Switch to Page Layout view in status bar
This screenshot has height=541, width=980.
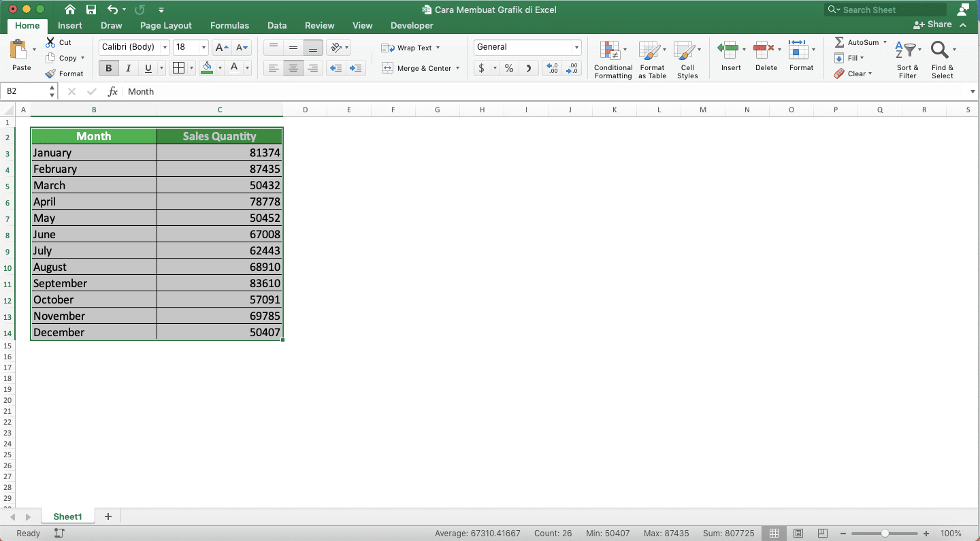pyautogui.click(x=798, y=534)
